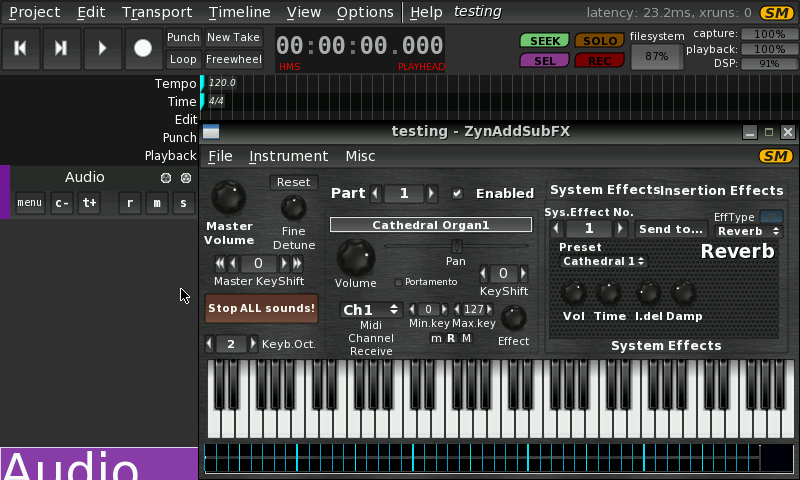Go to the next Part number

pyautogui.click(x=431, y=194)
